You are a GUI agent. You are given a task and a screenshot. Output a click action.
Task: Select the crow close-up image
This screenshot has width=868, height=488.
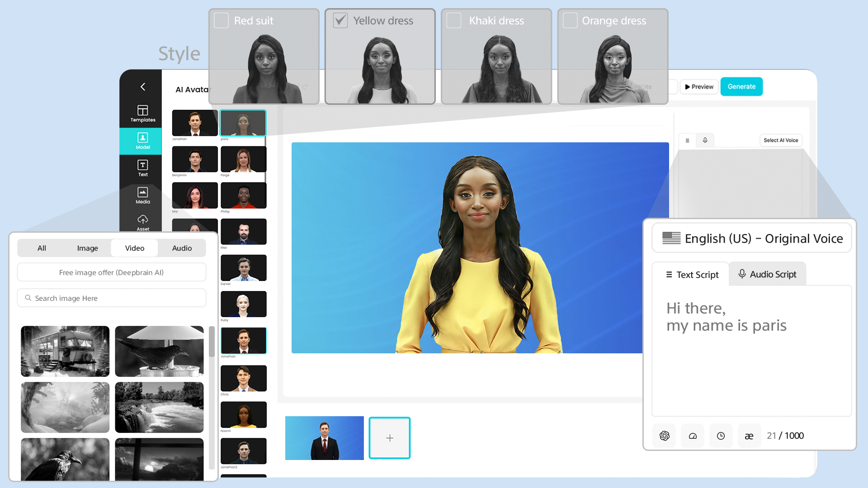[65, 459]
